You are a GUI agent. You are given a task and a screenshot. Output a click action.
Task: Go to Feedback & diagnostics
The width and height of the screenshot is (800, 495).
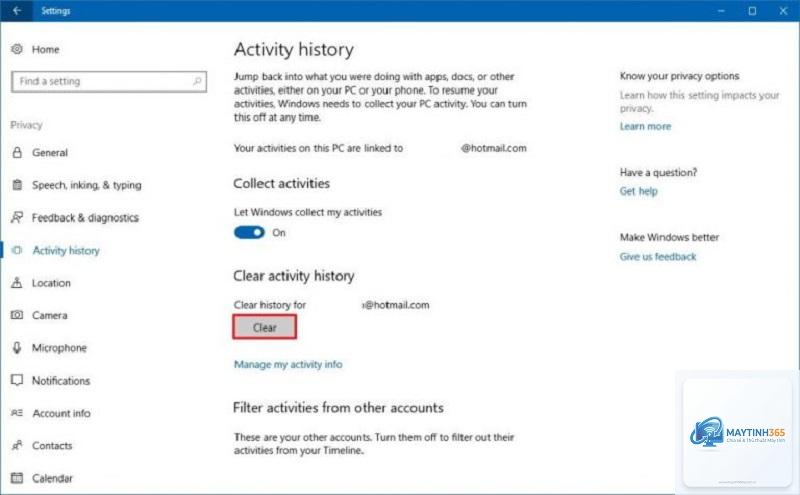85,218
